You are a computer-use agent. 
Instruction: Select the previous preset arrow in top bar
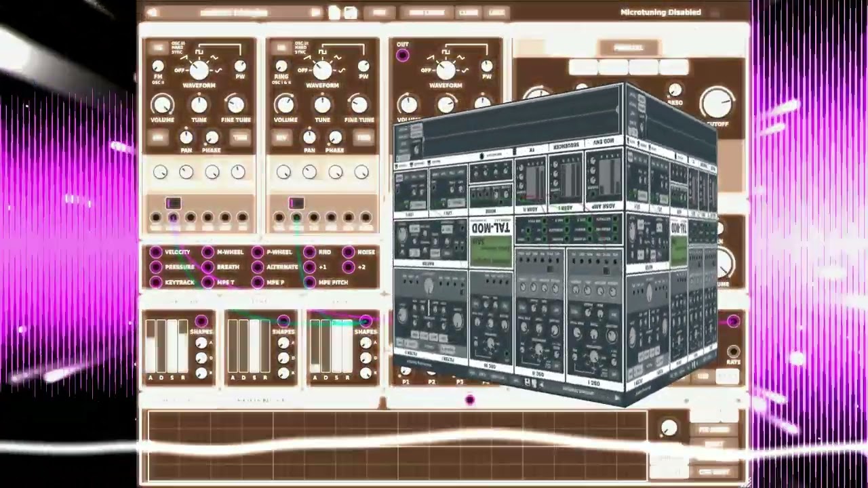tap(152, 12)
